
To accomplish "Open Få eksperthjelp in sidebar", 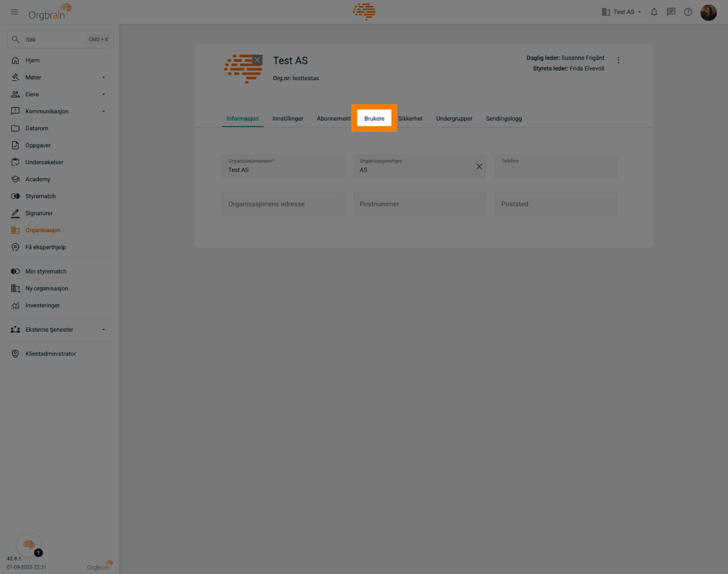I will click(x=60, y=248).
